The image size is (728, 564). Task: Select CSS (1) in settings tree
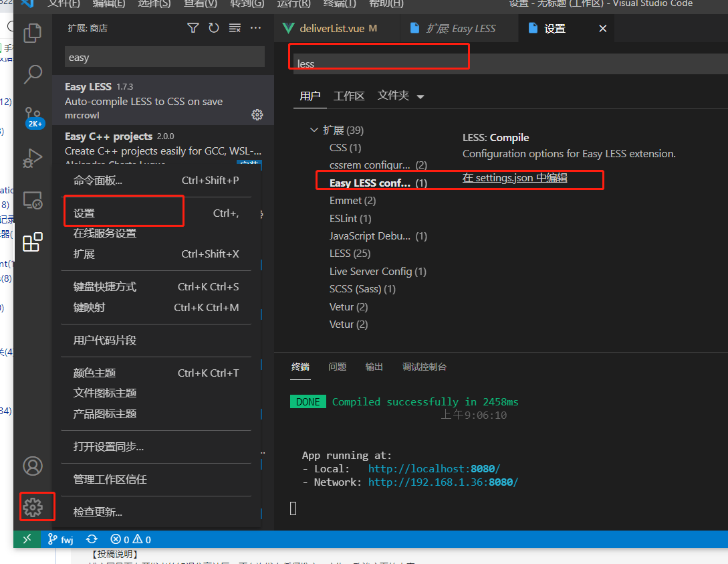click(345, 148)
